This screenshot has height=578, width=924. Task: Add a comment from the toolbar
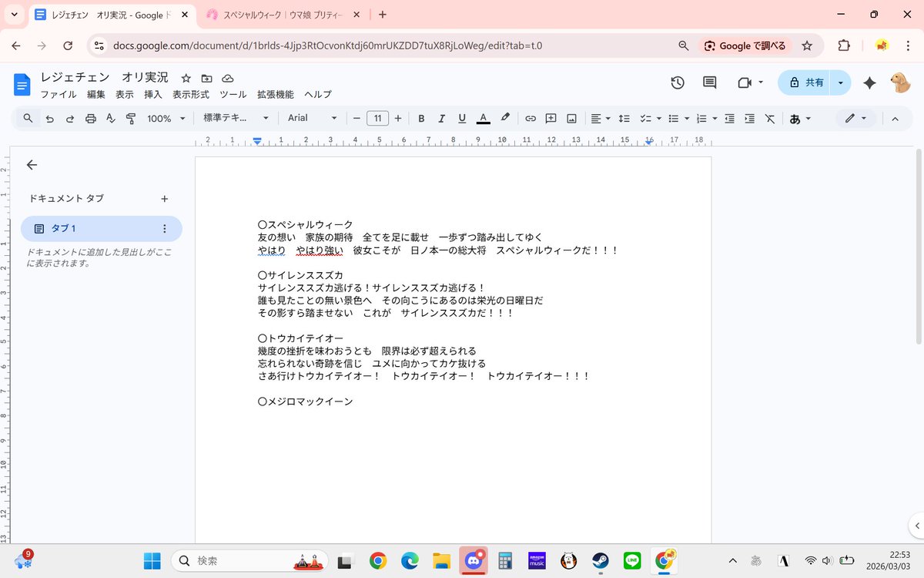pyautogui.click(x=551, y=119)
